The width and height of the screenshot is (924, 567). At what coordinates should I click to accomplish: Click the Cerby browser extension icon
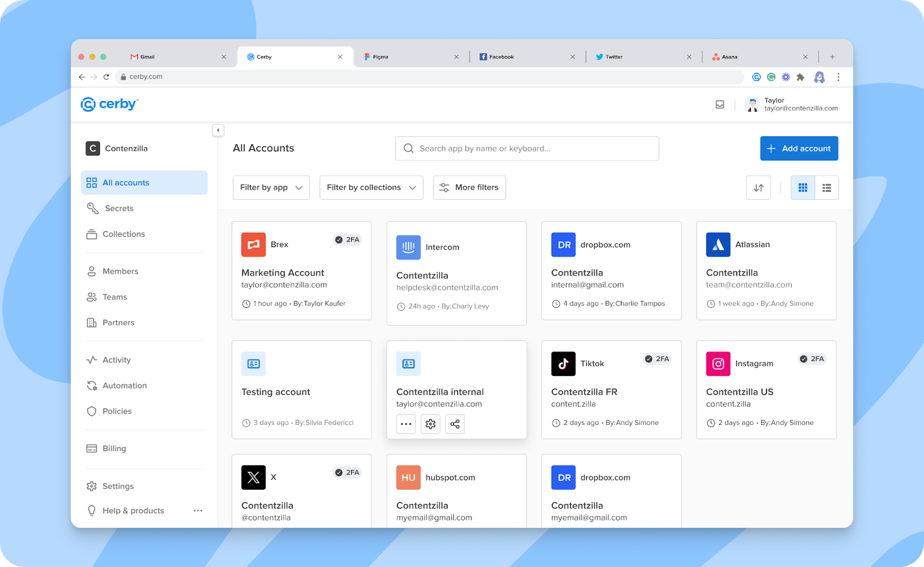tap(757, 77)
